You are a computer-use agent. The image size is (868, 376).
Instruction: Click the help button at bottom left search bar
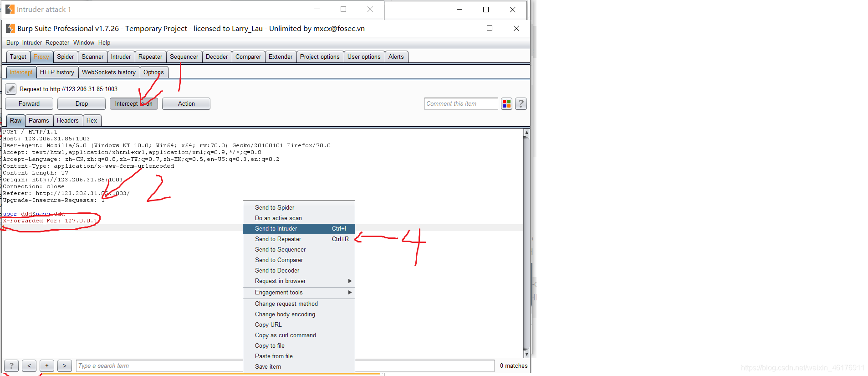tap(11, 366)
